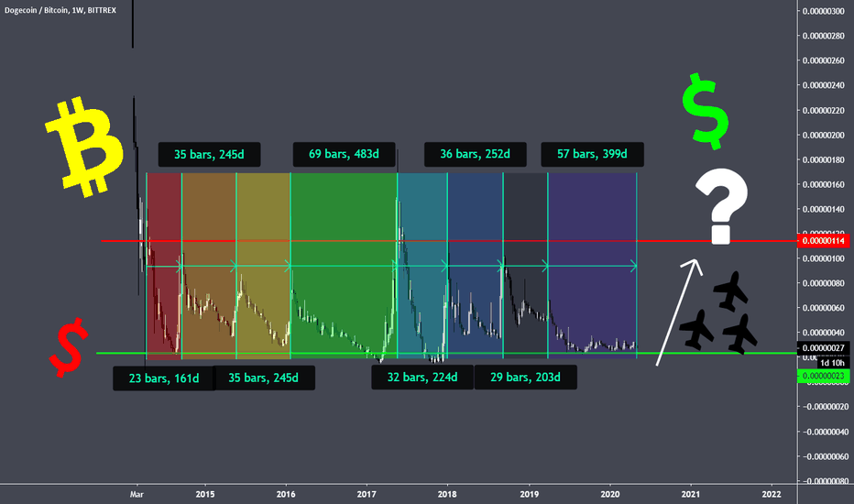Click the 0.00000060 price axis value

tap(823, 308)
